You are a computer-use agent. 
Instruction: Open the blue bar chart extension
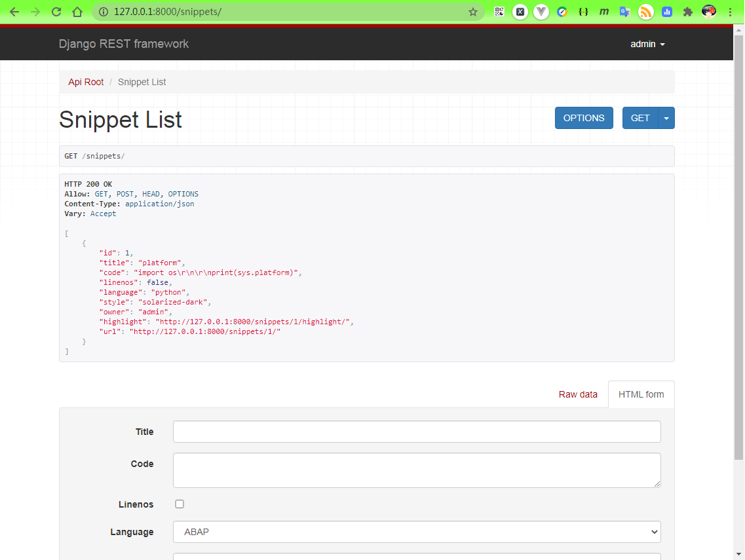pyautogui.click(x=666, y=12)
